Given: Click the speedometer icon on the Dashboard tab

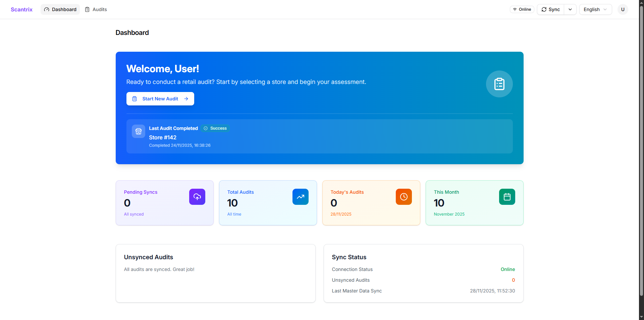Looking at the screenshot, I should (x=47, y=9).
